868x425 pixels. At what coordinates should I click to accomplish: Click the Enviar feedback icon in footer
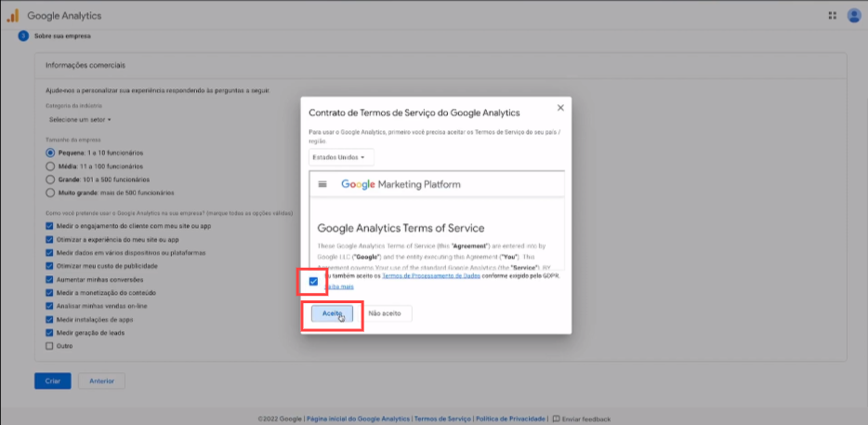[555, 418]
